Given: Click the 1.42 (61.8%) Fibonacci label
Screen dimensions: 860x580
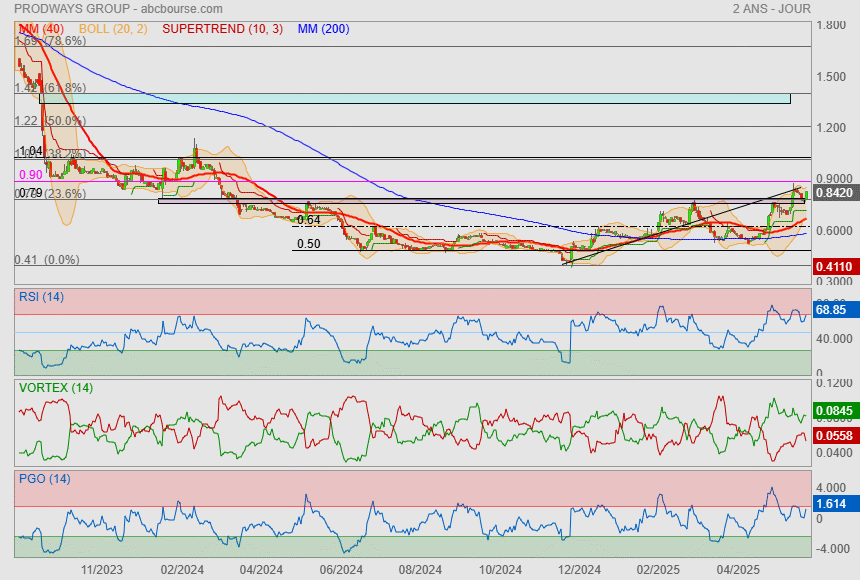Looking at the screenshot, I should coord(50,88).
